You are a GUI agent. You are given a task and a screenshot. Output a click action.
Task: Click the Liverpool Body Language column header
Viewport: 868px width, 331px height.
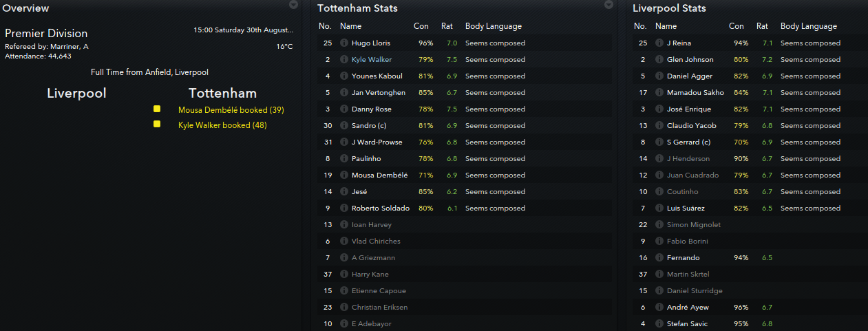pos(809,26)
